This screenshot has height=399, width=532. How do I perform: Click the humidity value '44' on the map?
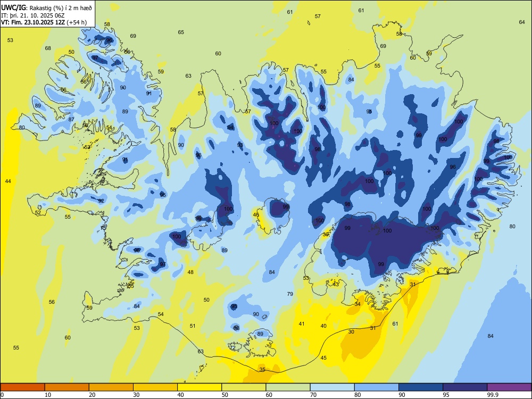(8, 181)
